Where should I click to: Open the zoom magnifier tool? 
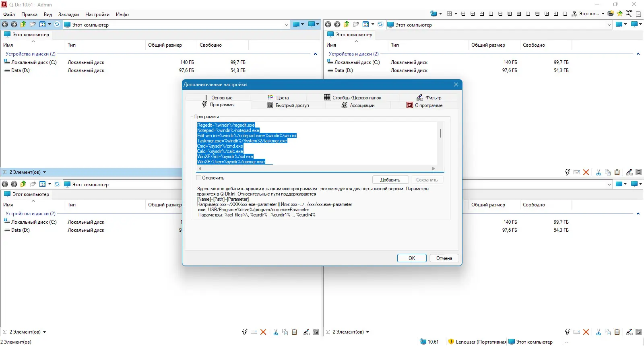pyautogui.click(x=629, y=14)
